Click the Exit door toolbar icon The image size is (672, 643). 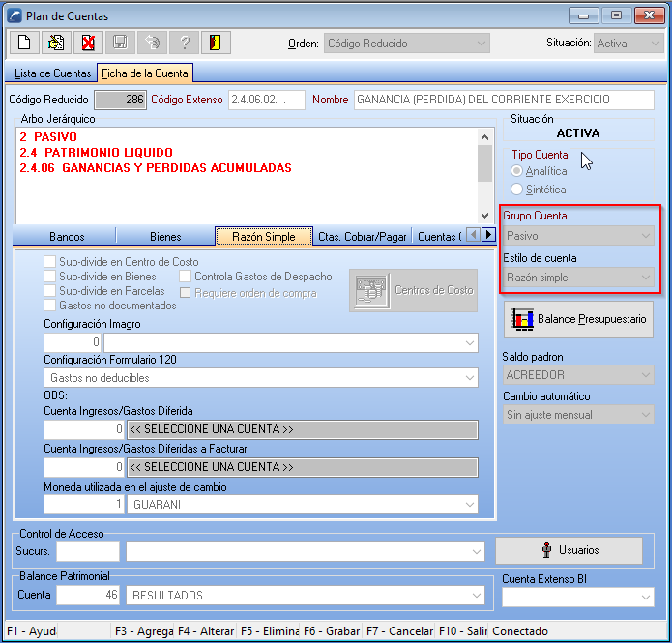(x=216, y=43)
